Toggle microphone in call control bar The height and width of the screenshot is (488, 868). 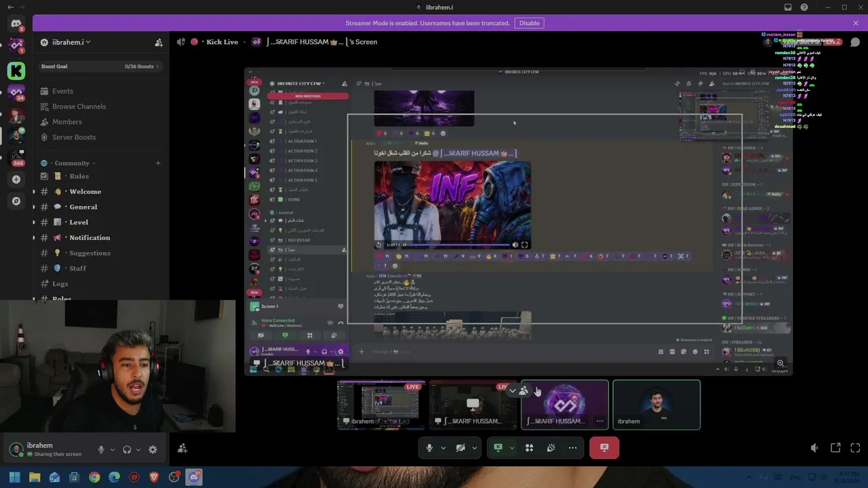[429, 448]
